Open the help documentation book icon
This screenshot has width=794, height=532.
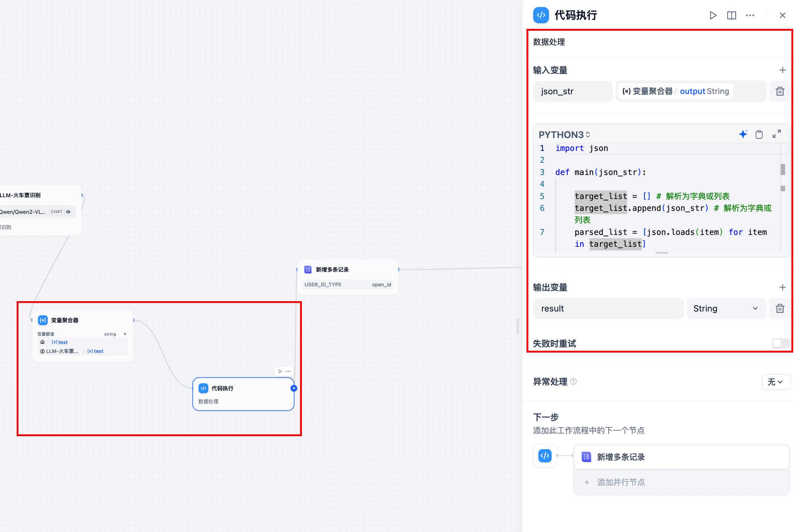731,16
